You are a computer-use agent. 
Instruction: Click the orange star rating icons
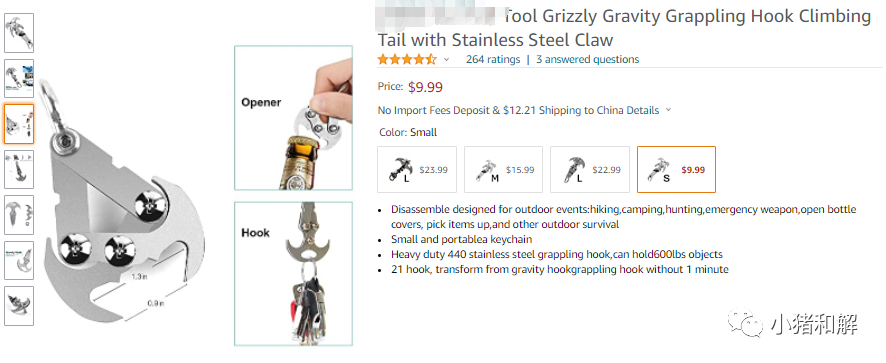tap(407, 59)
